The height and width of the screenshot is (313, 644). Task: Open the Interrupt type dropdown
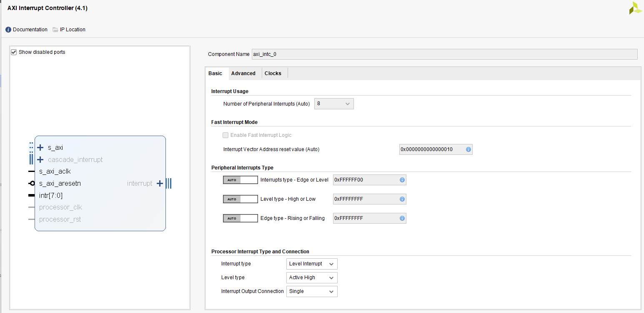(332, 263)
